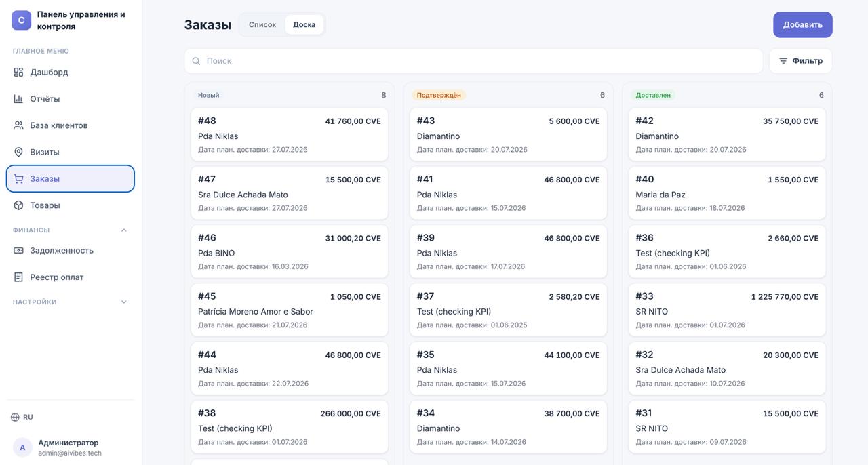
Task: Open order card #41 Pda Niklas
Action: tap(509, 193)
